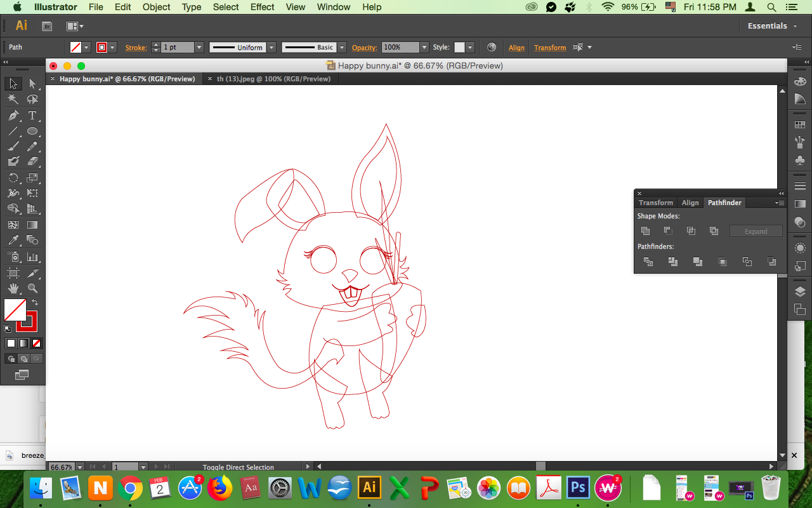Select the Lasso tool

(x=32, y=100)
